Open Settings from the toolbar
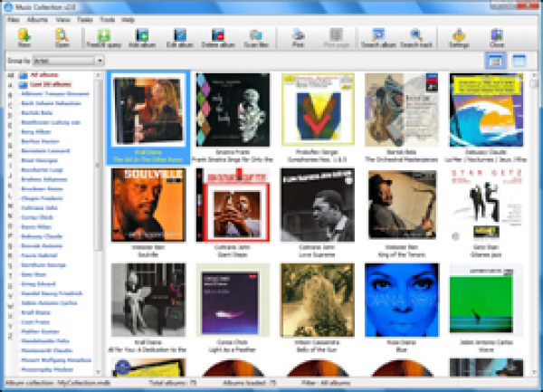 click(x=459, y=38)
